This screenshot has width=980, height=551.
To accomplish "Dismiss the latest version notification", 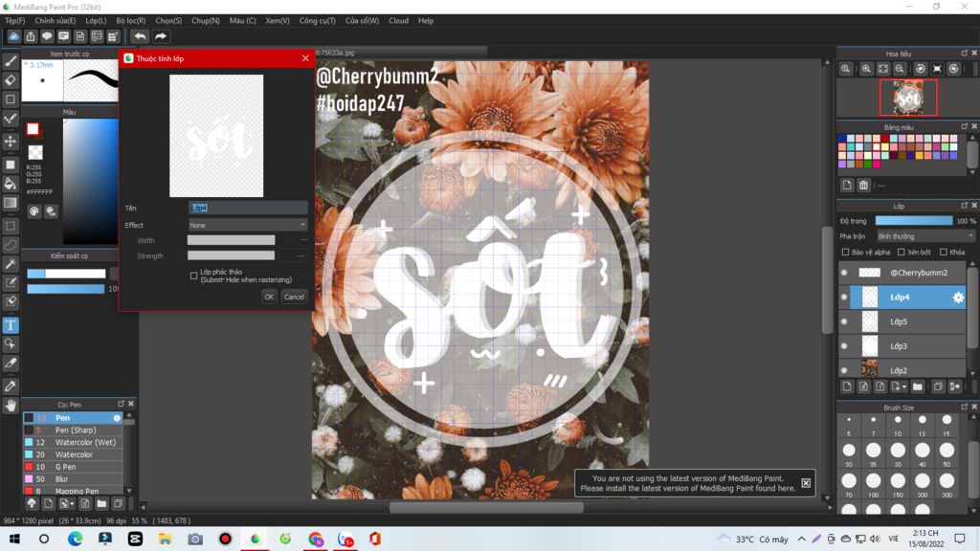I will (806, 483).
